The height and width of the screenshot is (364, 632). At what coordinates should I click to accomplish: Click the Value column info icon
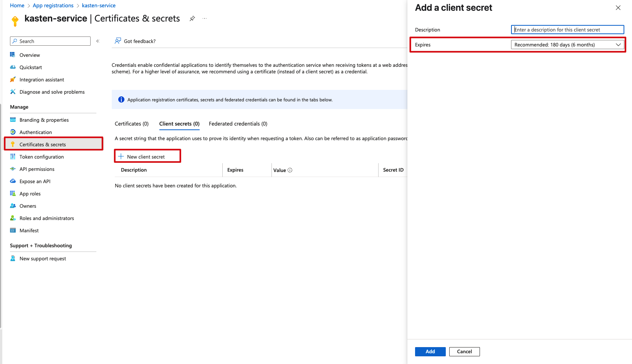[290, 170]
